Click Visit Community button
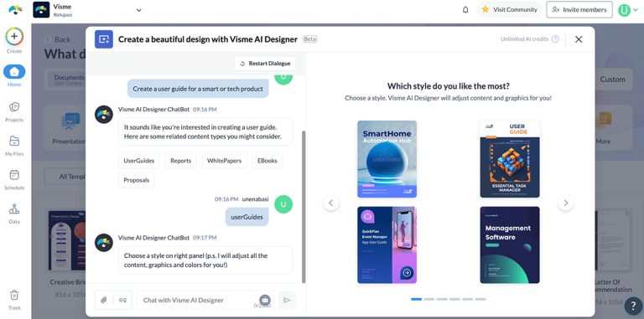 tap(509, 9)
